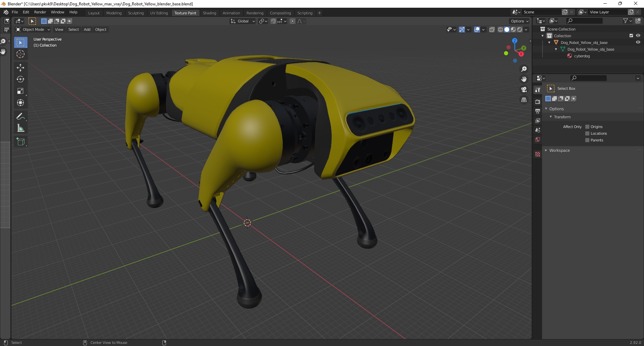The image size is (644, 346).
Task: Switch to wireframe viewport shading
Action: click(x=500, y=30)
